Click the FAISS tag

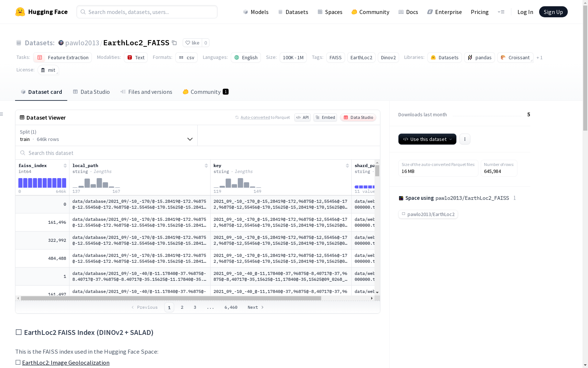click(x=336, y=57)
